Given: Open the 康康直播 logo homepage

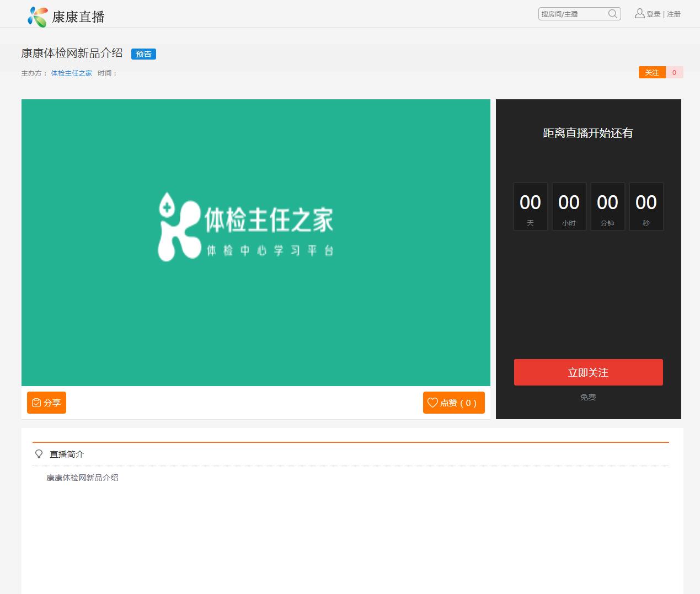Looking at the screenshot, I should coord(66,17).
